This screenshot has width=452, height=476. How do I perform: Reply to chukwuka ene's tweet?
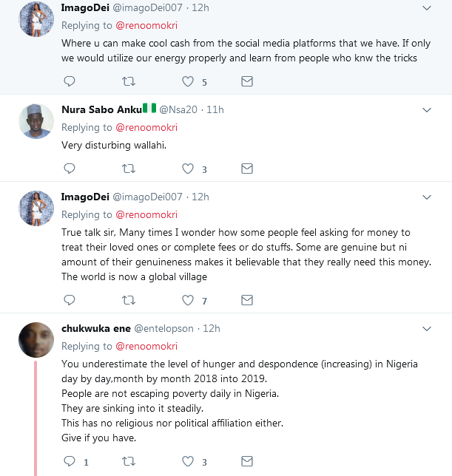pyautogui.click(x=70, y=461)
